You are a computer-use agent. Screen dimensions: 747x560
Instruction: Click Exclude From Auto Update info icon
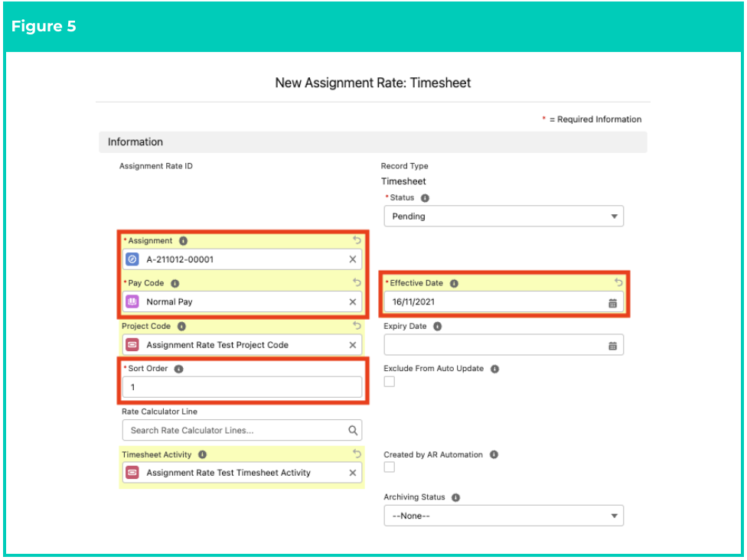(495, 369)
